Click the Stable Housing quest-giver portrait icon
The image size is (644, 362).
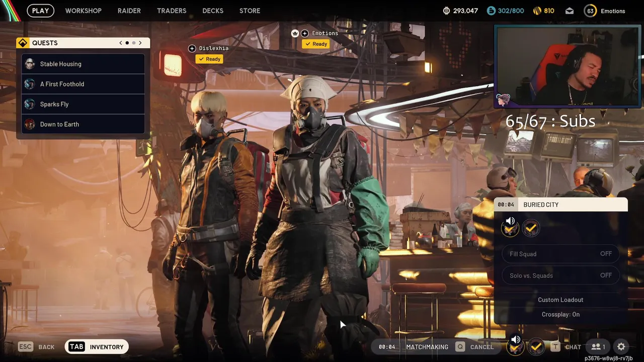30,64
